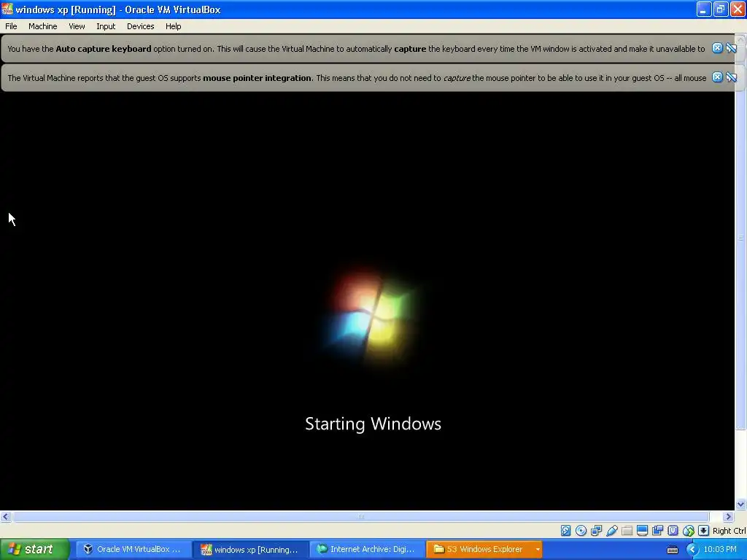This screenshot has width=747, height=560.
Task: Switch to windows xp [Running] taskbar button
Action: click(x=250, y=550)
